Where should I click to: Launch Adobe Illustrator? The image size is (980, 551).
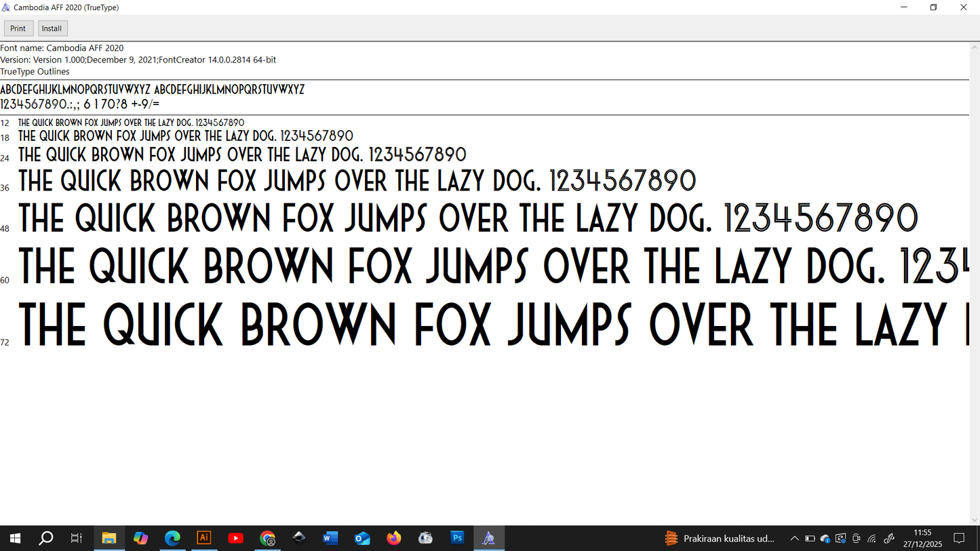[203, 537]
